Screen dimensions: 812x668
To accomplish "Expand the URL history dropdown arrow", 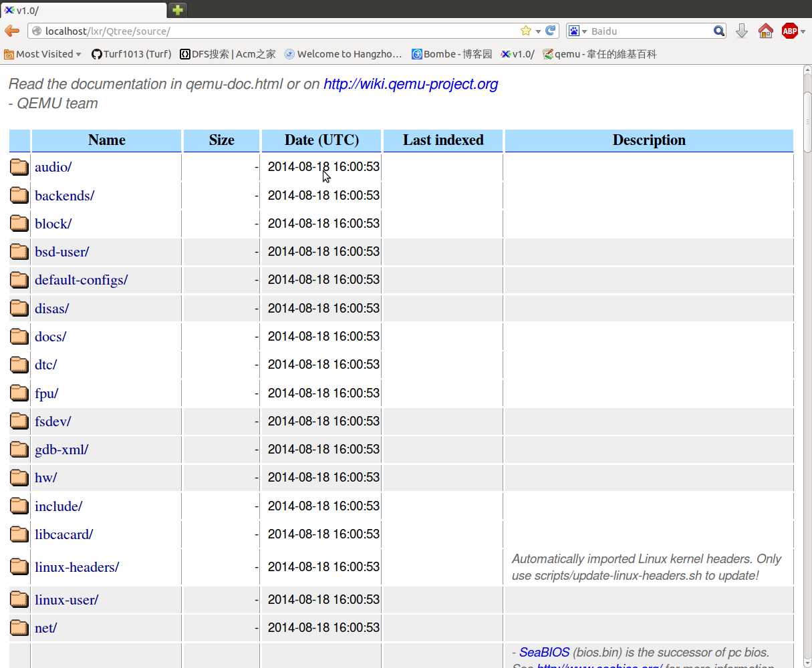I will (538, 31).
